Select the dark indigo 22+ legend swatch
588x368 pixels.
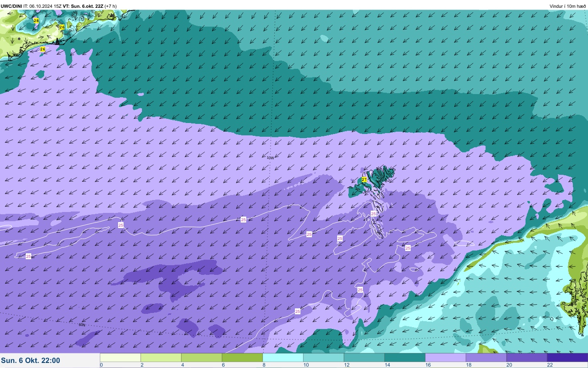[x=567, y=357]
